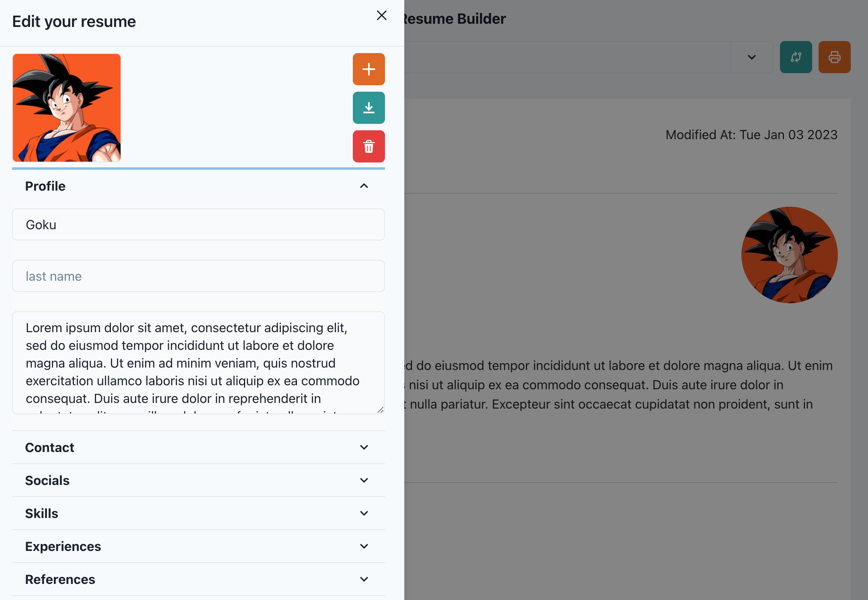
Task: Click inside the Lorem ipsum bio textarea
Action: pos(199,362)
